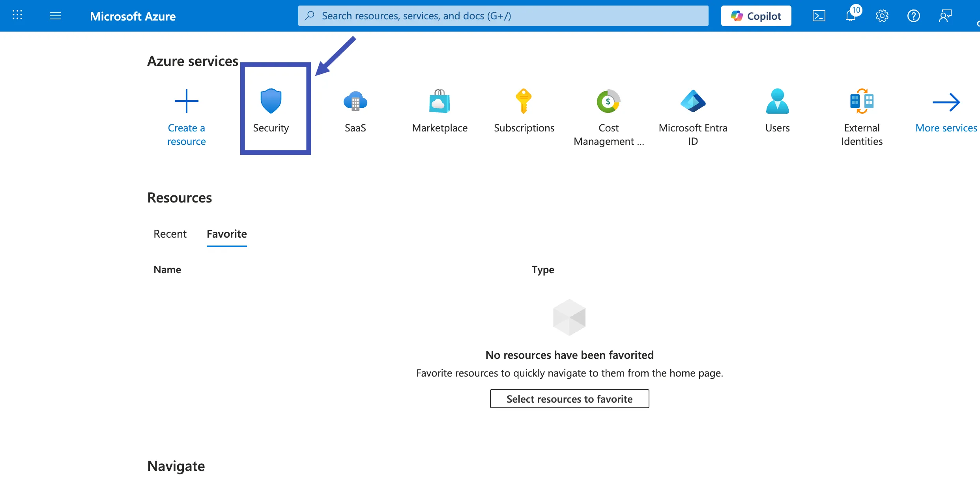Open Microsoft Entra ID
Viewport: 980px width, 480px height.
coord(693,118)
